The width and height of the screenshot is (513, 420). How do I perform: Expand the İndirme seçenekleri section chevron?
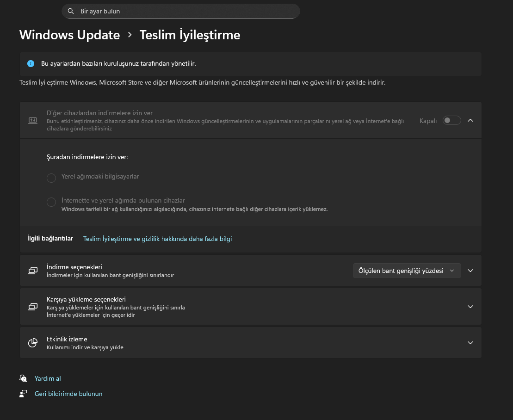pyautogui.click(x=470, y=271)
